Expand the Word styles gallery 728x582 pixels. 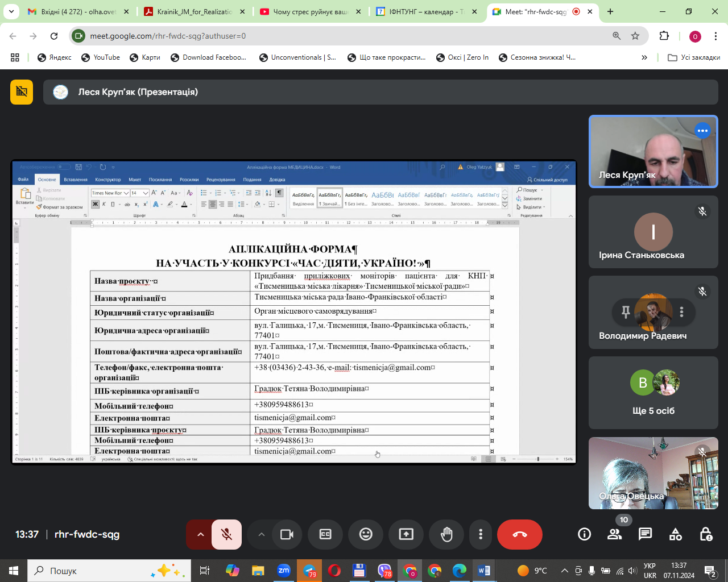coord(505,206)
